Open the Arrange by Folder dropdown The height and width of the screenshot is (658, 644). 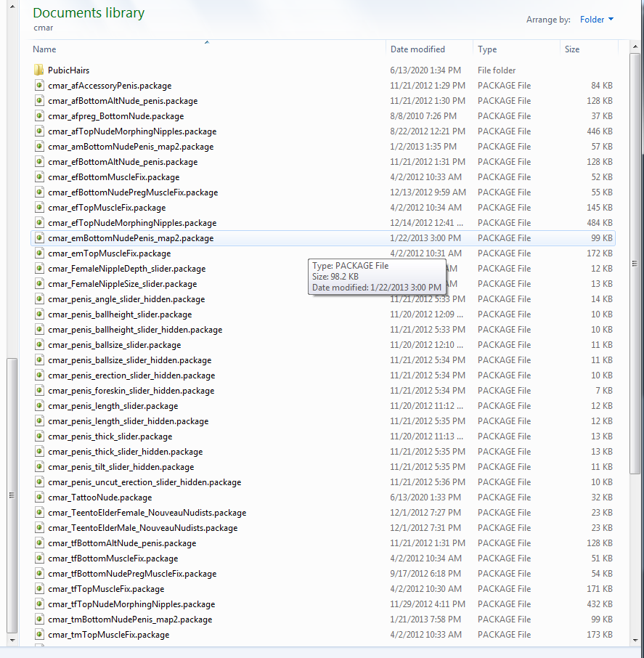pyautogui.click(x=596, y=20)
